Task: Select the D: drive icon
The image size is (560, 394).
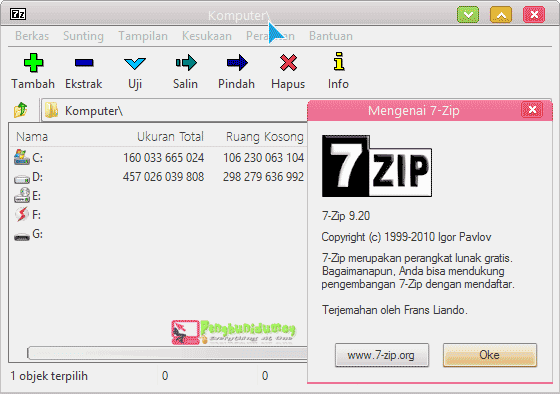Action: tap(22, 179)
